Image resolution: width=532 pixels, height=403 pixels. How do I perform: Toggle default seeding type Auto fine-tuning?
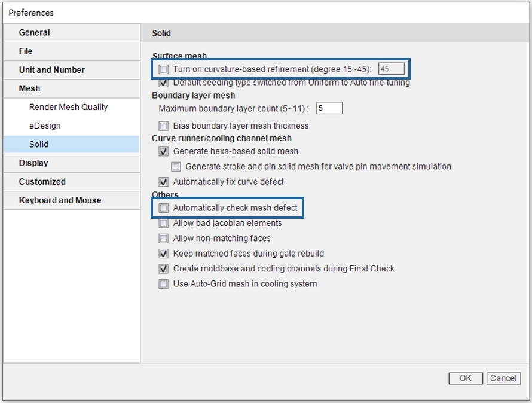[x=164, y=83]
